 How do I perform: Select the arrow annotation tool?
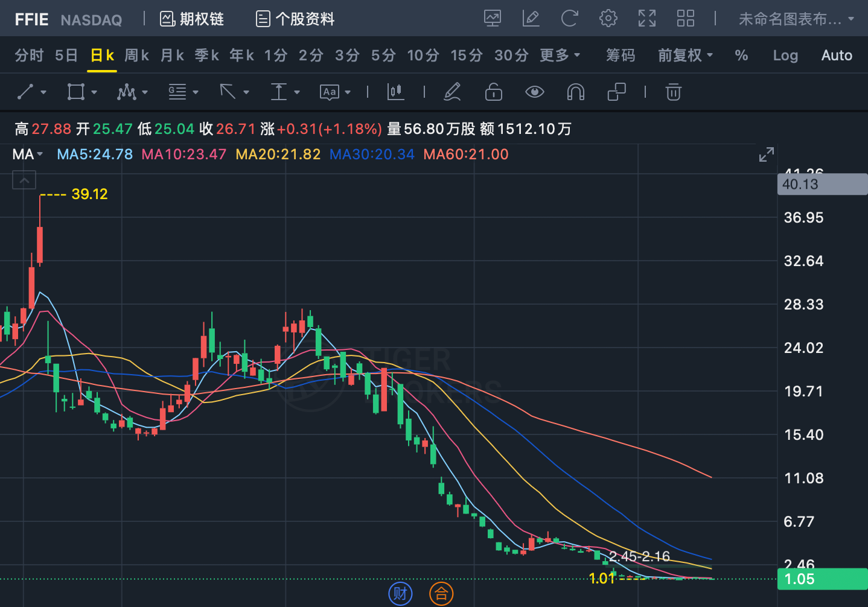[x=228, y=92]
